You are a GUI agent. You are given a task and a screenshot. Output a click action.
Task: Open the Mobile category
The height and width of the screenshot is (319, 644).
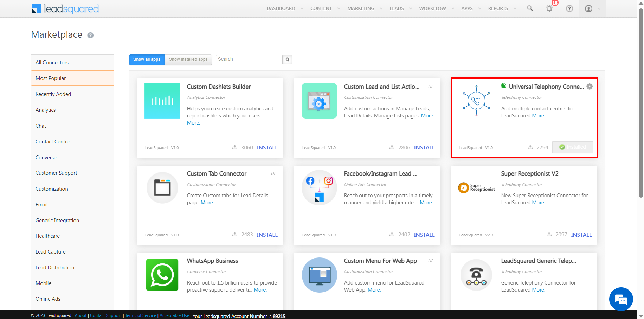pos(72,283)
